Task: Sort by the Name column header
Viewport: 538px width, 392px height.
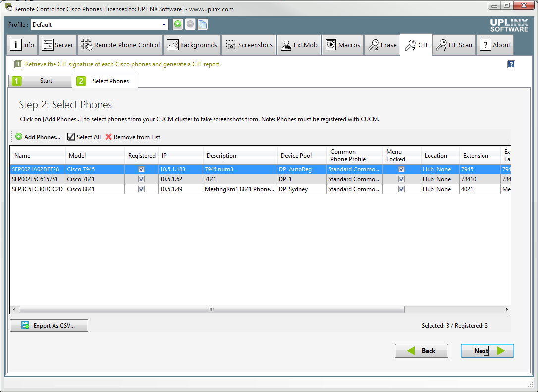Action: pyautogui.click(x=38, y=155)
